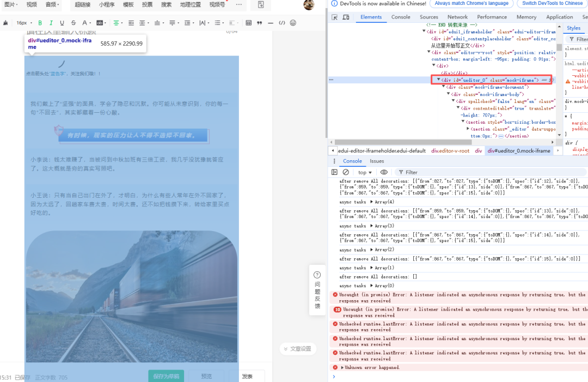Click the side margin indent icon
Viewport: 588px width, 382px height.
142,23
